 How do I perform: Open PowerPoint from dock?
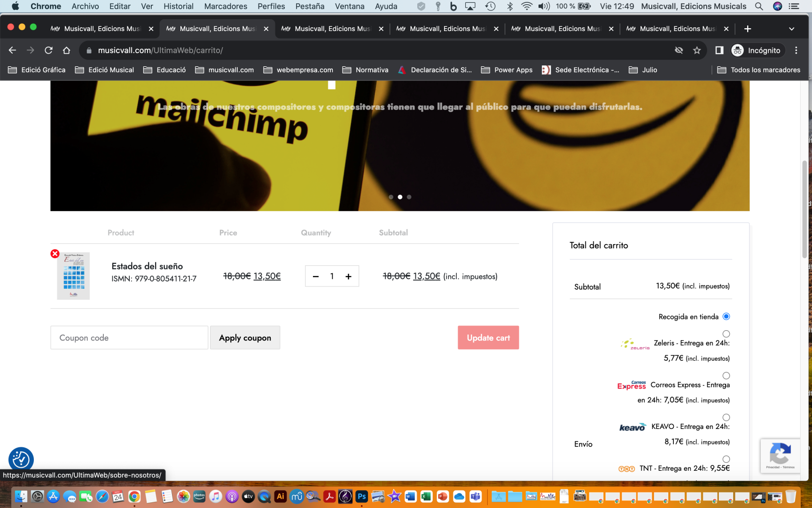(443, 496)
